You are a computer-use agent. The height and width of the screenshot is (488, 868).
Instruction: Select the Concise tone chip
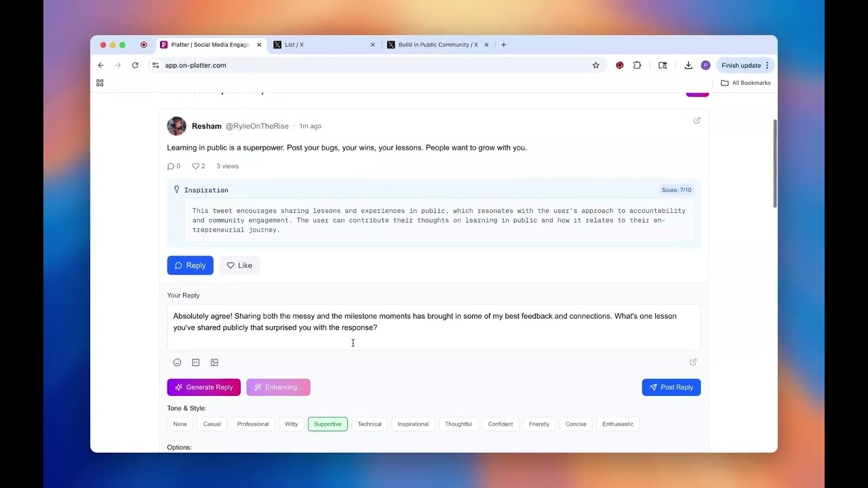(576, 424)
